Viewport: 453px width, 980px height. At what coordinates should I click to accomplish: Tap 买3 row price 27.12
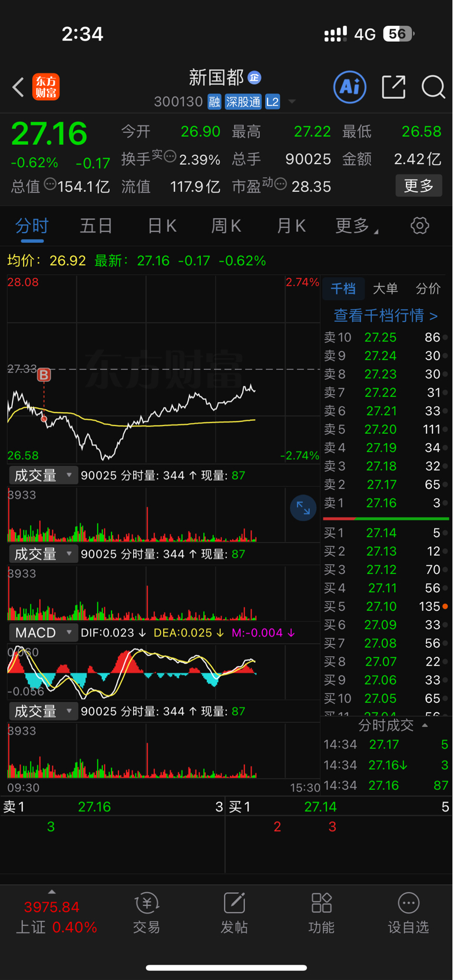[x=381, y=569]
